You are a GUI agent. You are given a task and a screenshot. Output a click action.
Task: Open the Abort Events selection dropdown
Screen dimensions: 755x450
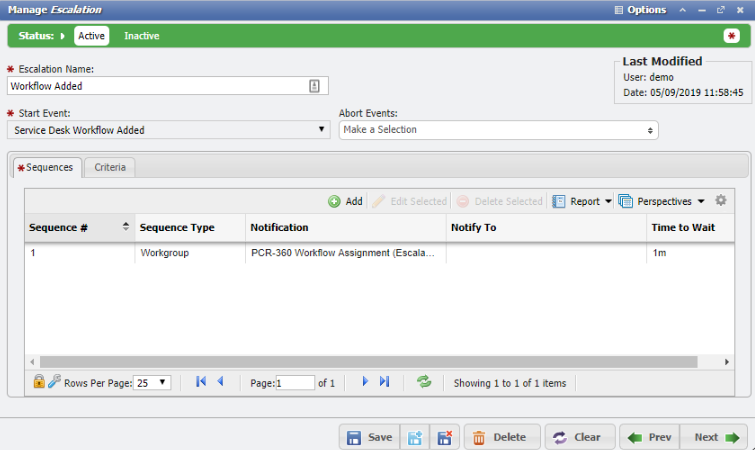(498, 130)
